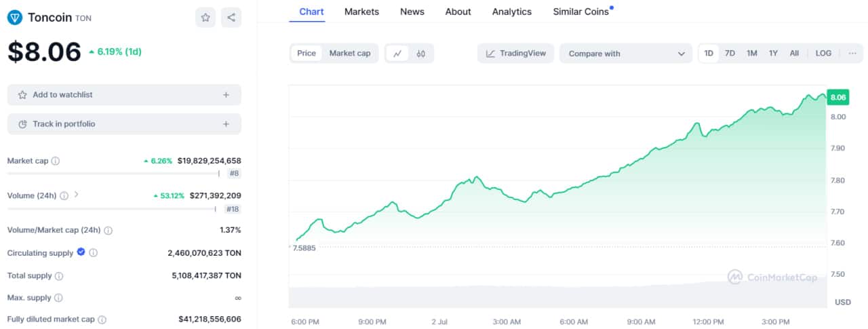
Task: Click the #18 volume rank badge
Action: [233, 209]
